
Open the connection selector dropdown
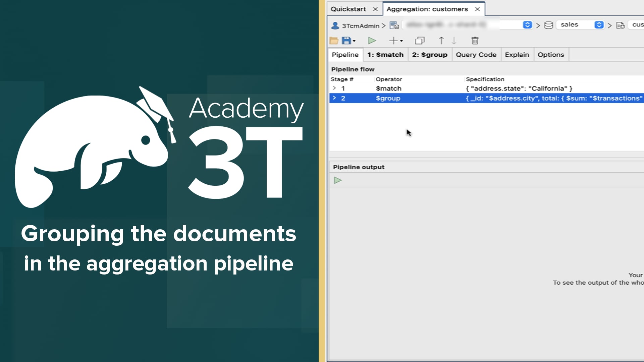point(527,25)
